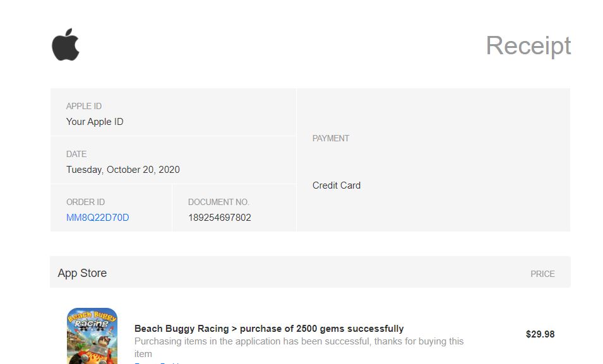The image size is (603, 364).
Task: Select the ORDER ID field label
Action: coord(85,202)
